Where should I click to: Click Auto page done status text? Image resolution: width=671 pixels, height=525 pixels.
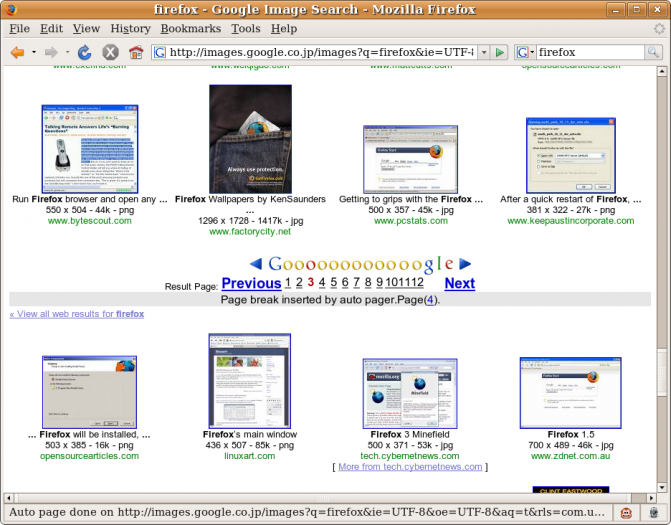[x=307, y=512]
